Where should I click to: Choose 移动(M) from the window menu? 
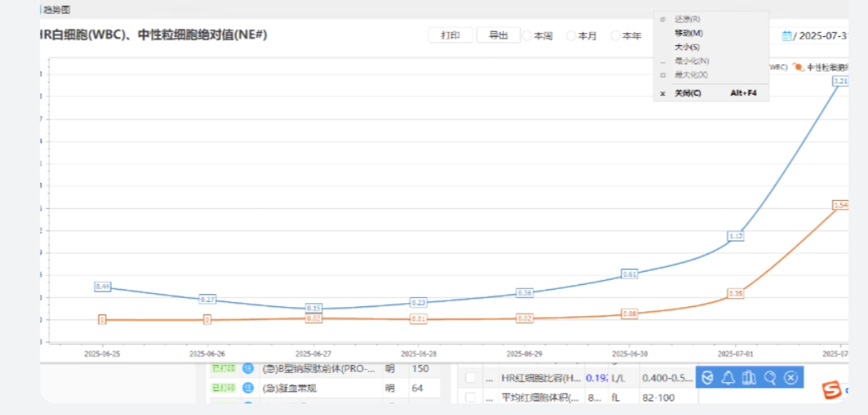point(689,33)
